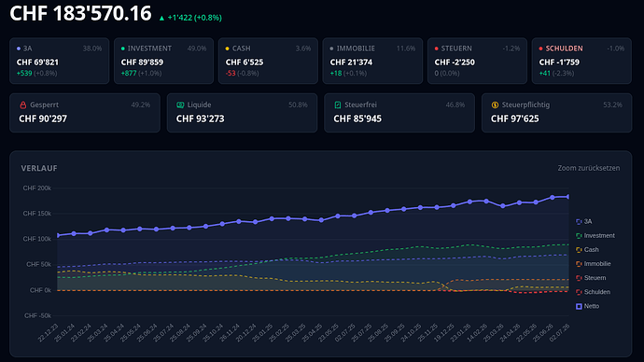
Task: Toggle Immobilie series in legend
Action: click(594, 264)
